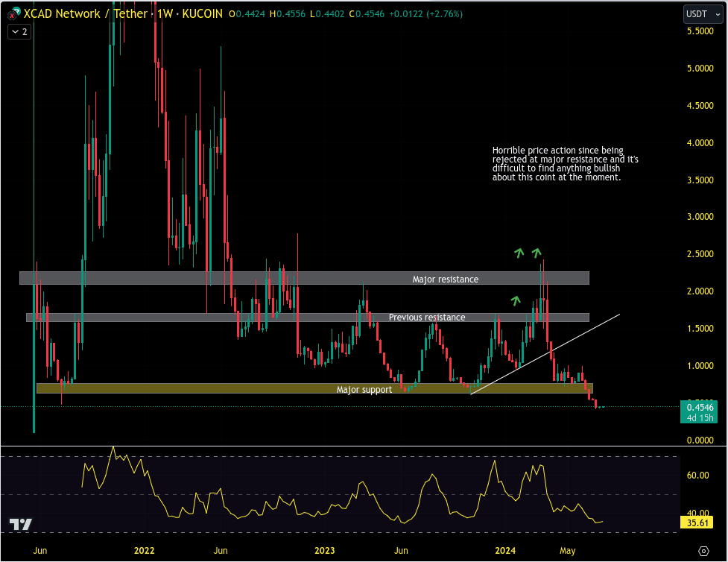Click the 4d 15h candle countdown
This screenshot has height=562, width=728.
700,417
